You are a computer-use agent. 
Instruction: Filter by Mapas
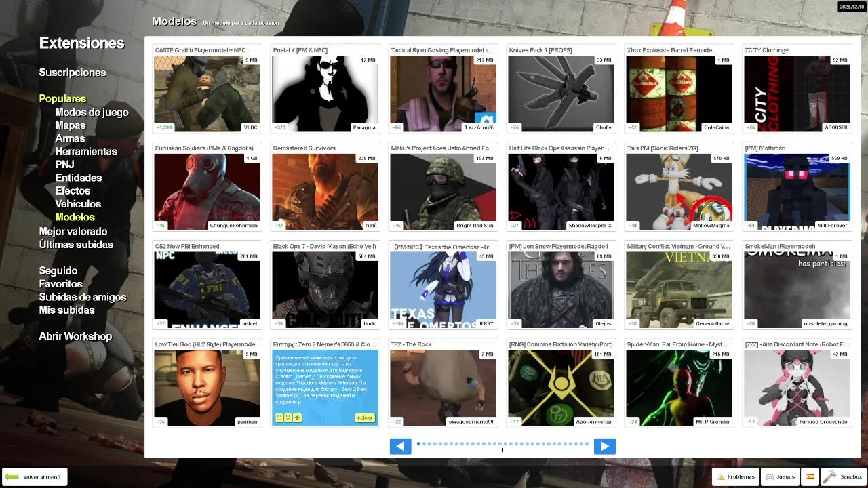71,125
